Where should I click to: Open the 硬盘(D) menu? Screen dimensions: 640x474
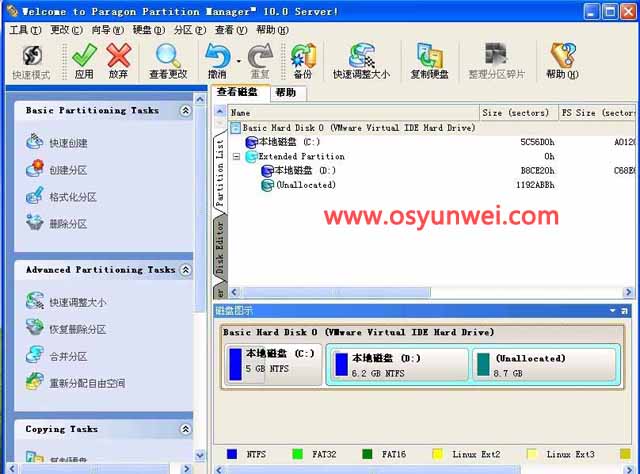click(x=149, y=30)
